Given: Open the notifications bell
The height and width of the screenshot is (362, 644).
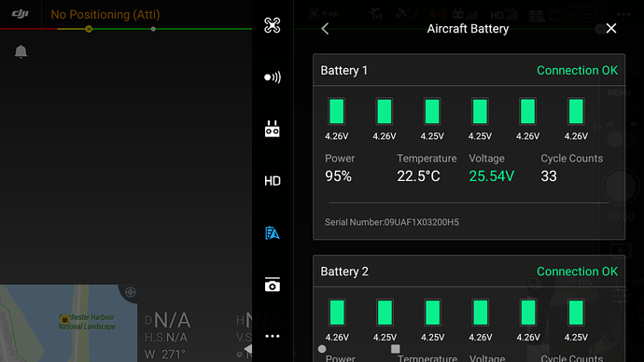Looking at the screenshot, I should [x=21, y=51].
